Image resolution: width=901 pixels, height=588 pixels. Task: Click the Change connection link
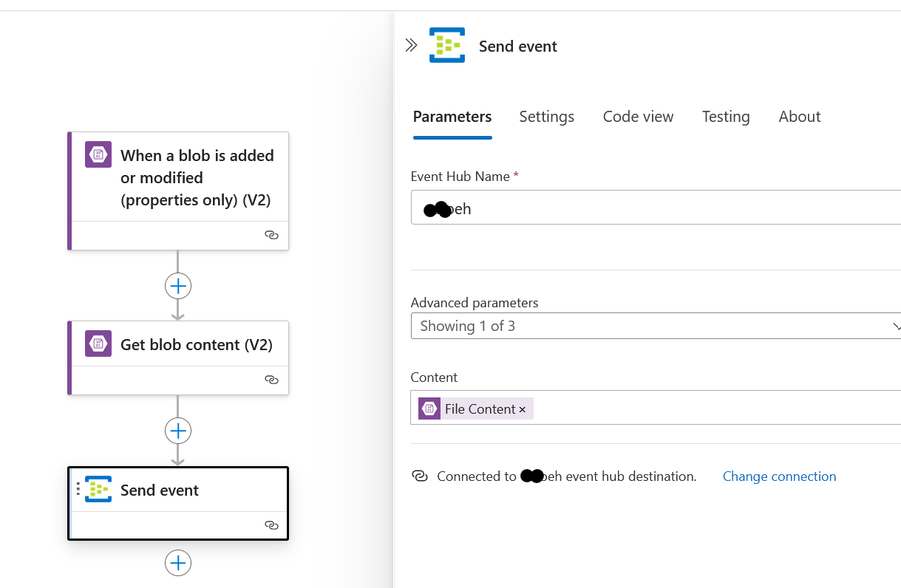(779, 476)
